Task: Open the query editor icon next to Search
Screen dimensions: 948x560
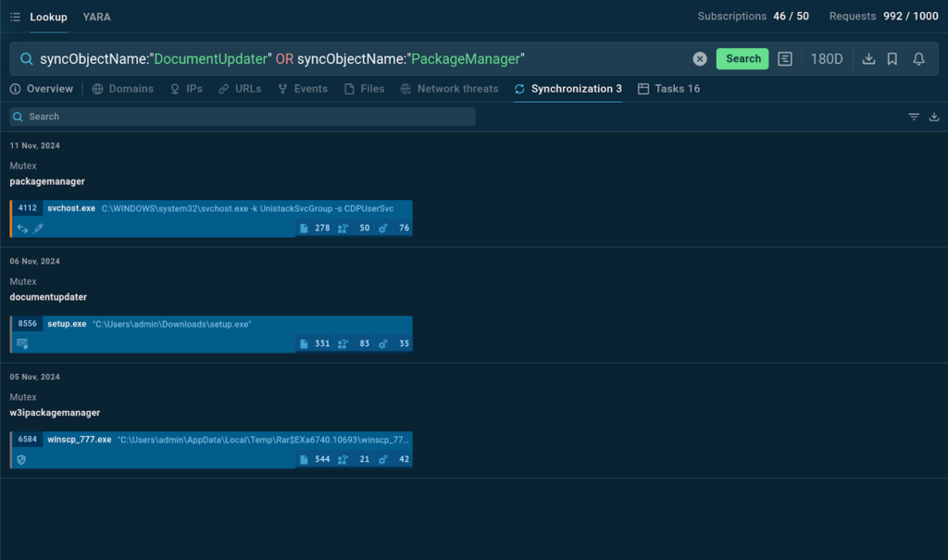Action: point(785,58)
